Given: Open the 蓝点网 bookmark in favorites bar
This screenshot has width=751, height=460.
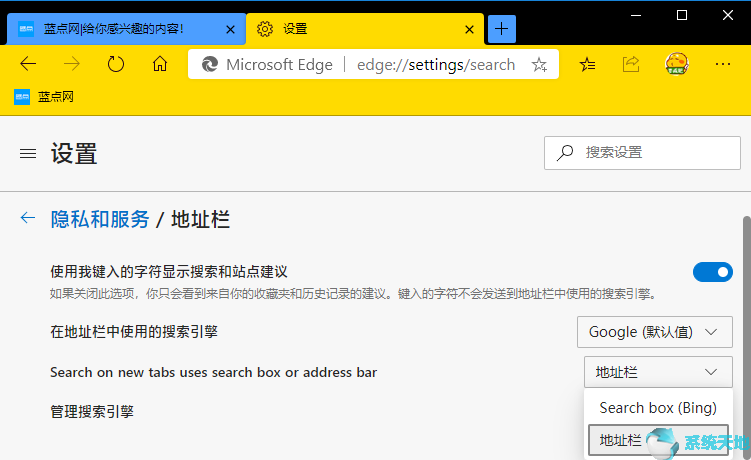Looking at the screenshot, I should [x=44, y=97].
